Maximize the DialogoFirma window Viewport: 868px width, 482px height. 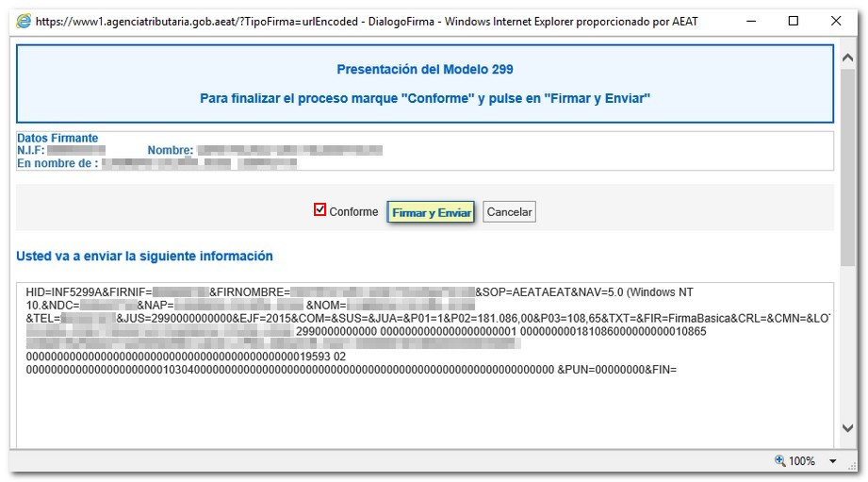point(794,21)
